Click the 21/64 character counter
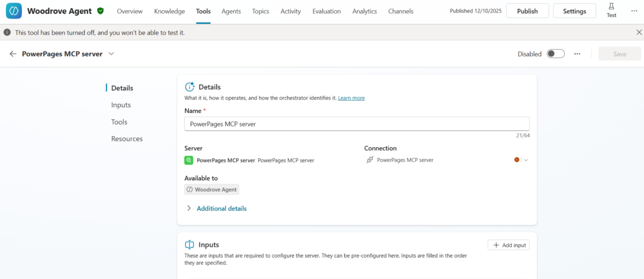The height and width of the screenshot is (279, 644). coord(523,135)
